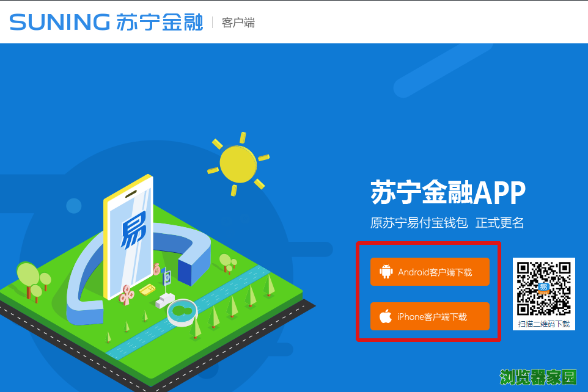This screenshot has width=588, height=392.
Task: Click the Android robot icon
Action: 386,271
